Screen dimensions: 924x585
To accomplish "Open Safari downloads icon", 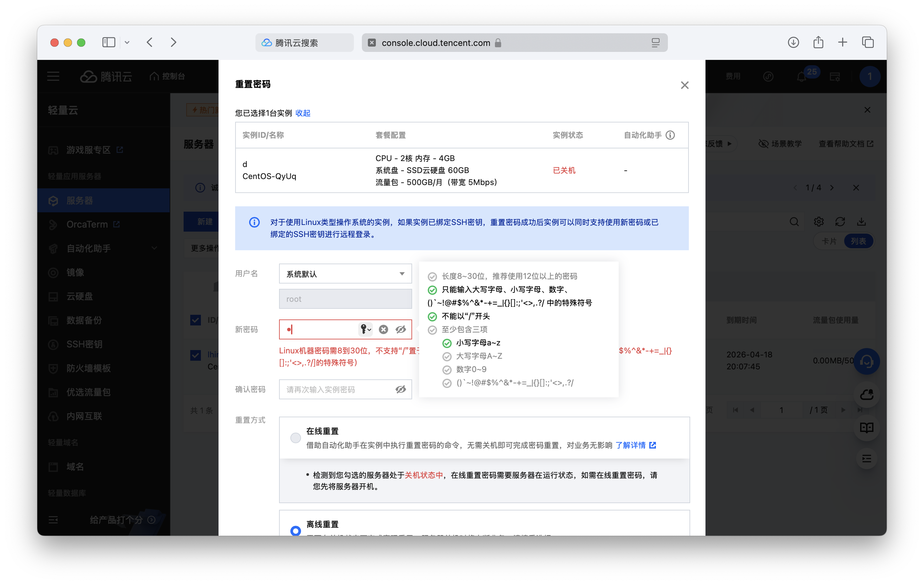I will pos(793,42).
